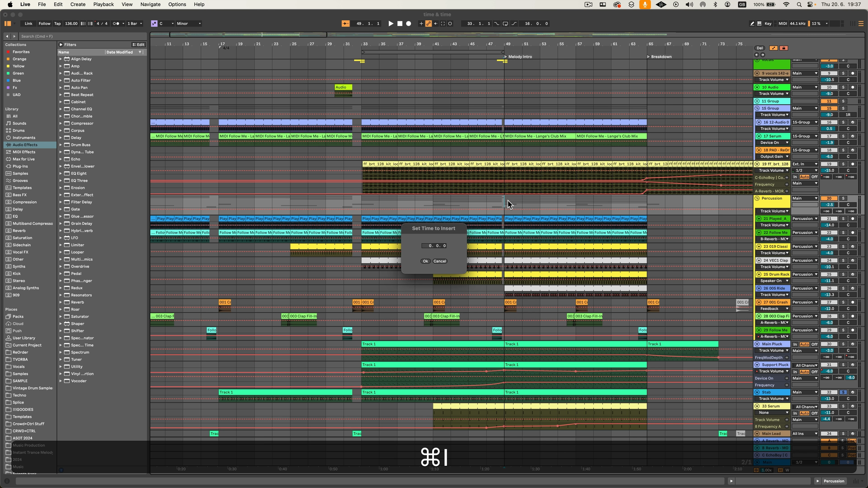This screenshot has height=488, width=868.
Task: Toggle the Computer MIDI Keyboard icon
Action: coord(759,23)
